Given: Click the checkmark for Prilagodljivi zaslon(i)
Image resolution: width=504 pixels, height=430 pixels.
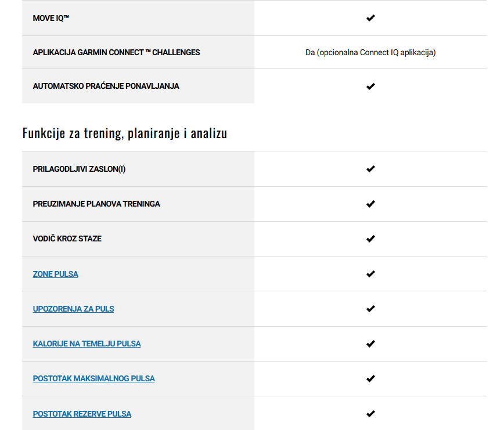Looking at the screenshot, I should [x=370, y=169].
